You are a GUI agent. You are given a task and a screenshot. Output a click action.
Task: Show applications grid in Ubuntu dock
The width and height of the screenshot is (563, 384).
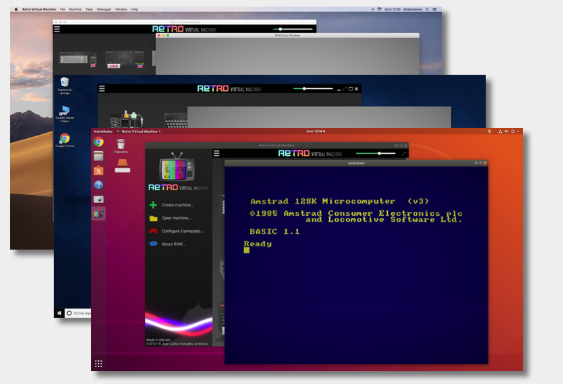(x=98, y=364)
